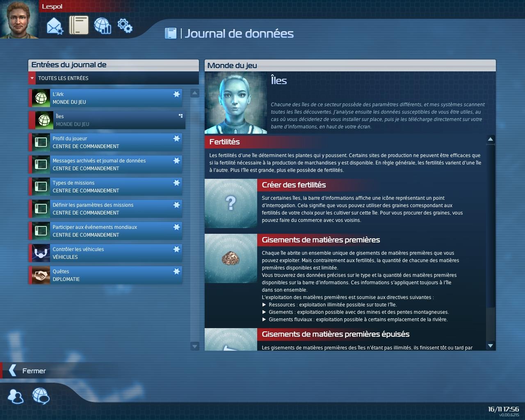Toggle the star on the Quêtes entry
Screen dimensions: 525x420
176,272
